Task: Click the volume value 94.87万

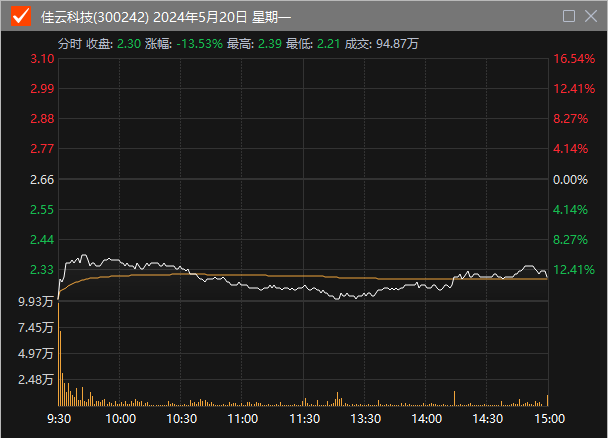Action: 397,44
